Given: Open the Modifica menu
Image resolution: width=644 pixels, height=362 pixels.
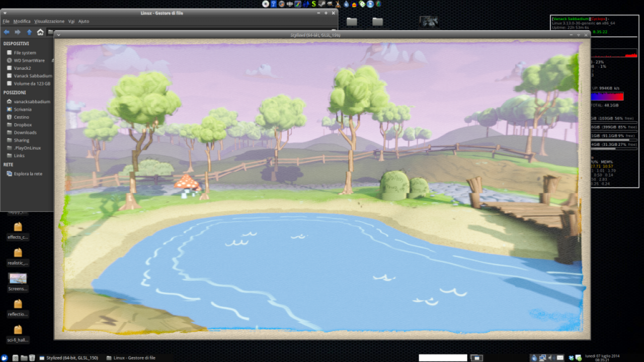Looking at the screenshot, I should pyautogui.click(x=22, y=21).
